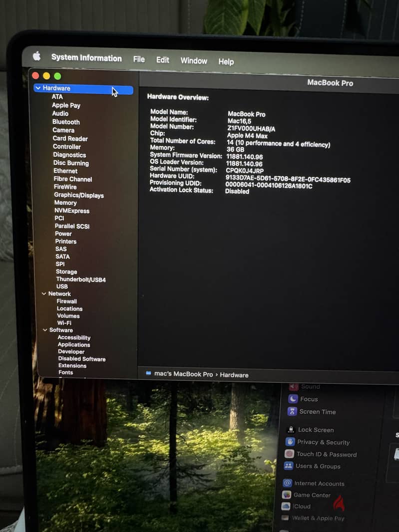Select NVMExpress in the sidebar
This screenshot has height=532, width=399.
(72, 211)
